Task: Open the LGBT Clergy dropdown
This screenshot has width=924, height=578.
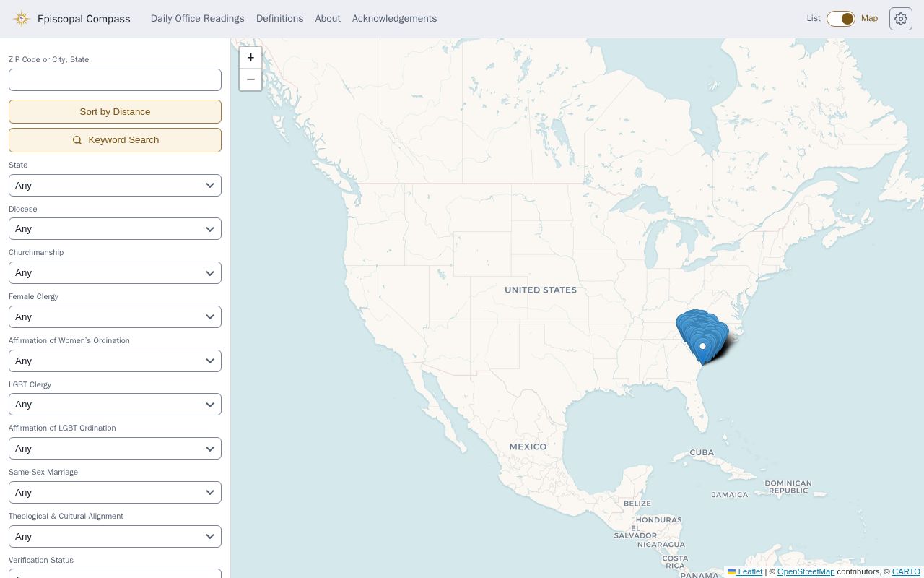Action: pos(115,405)
